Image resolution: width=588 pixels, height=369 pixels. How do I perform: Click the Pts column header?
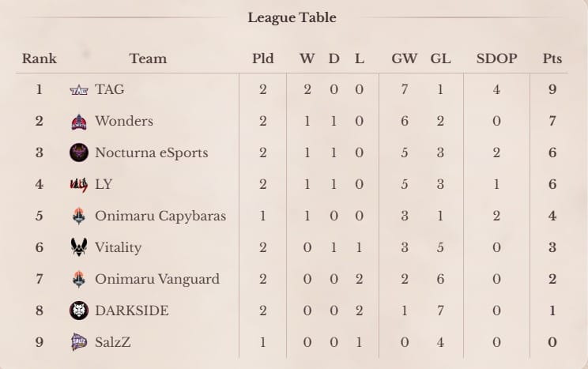[x=552, y=58]
